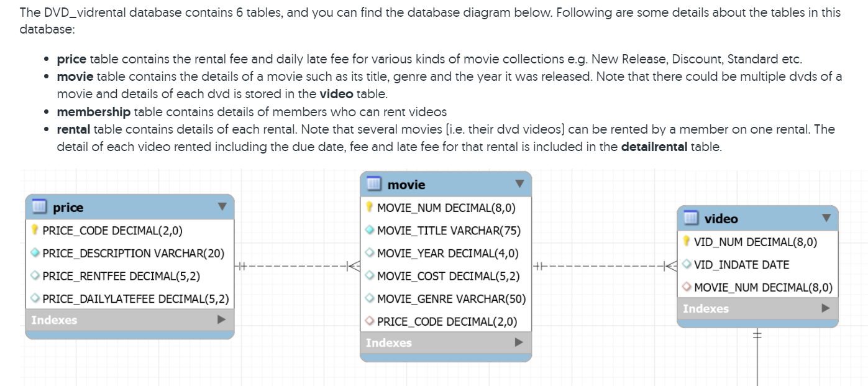Select the MOVIE_GENRE column row
The image size is (868, 386).
[452, 298]
